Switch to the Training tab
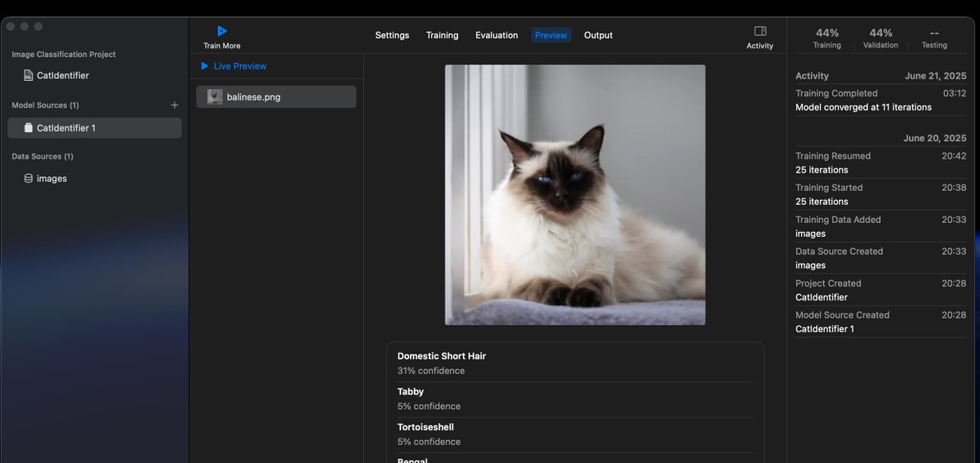The height and width of the screenshot is (463, 980). pyautogui.click(x=442, y=35)
